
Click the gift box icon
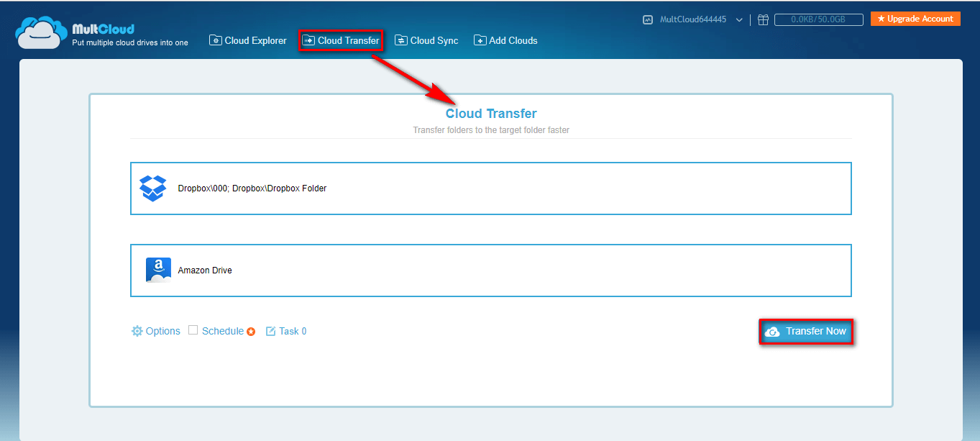coord(763,20)
